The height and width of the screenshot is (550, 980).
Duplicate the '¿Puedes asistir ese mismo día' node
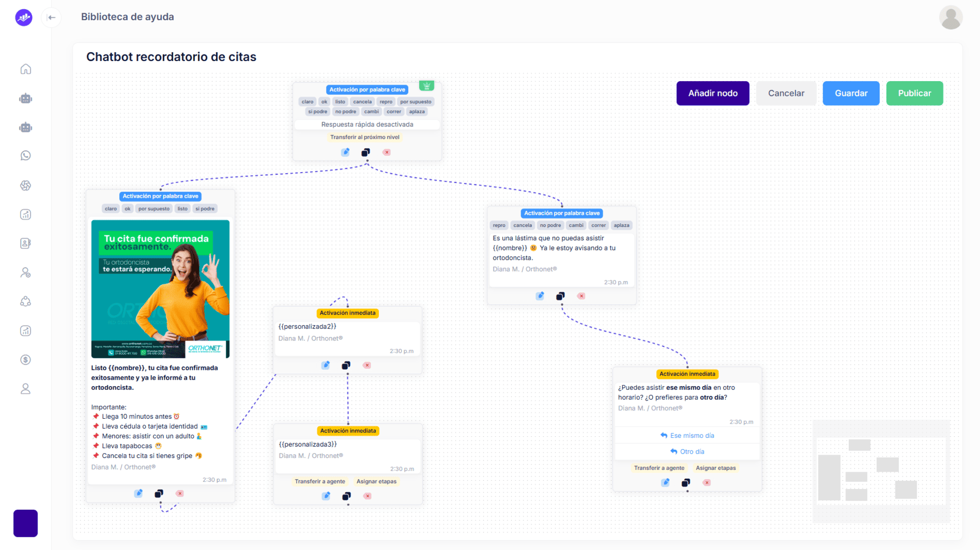[x=685, y=482]
